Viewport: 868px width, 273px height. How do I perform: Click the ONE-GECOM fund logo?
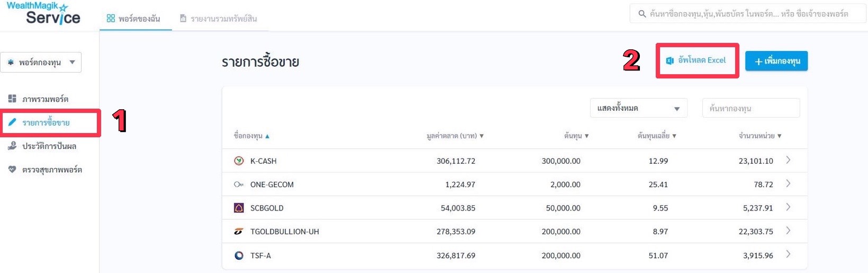tap(239, 184)
